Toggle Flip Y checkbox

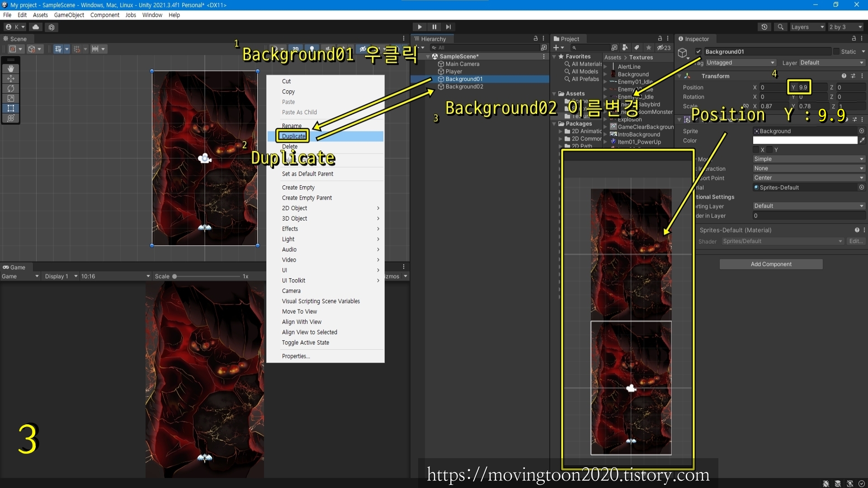[x=769, y=150]
